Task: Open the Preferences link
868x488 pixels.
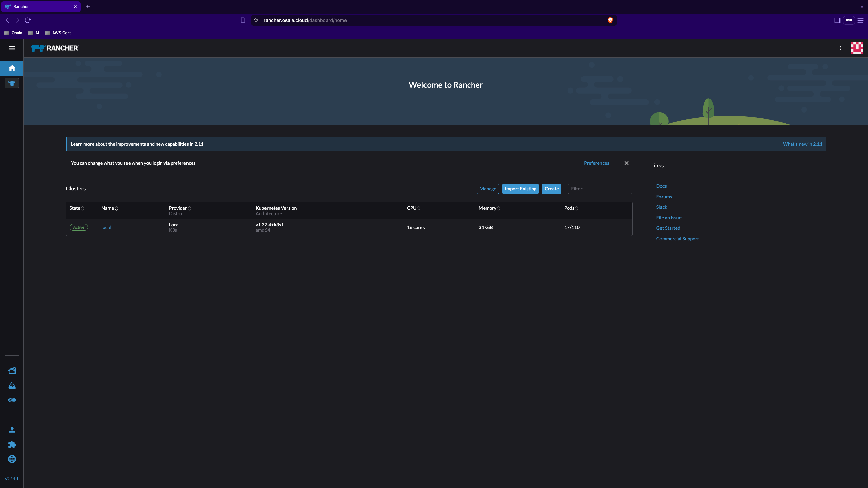Action: point(596,163)
